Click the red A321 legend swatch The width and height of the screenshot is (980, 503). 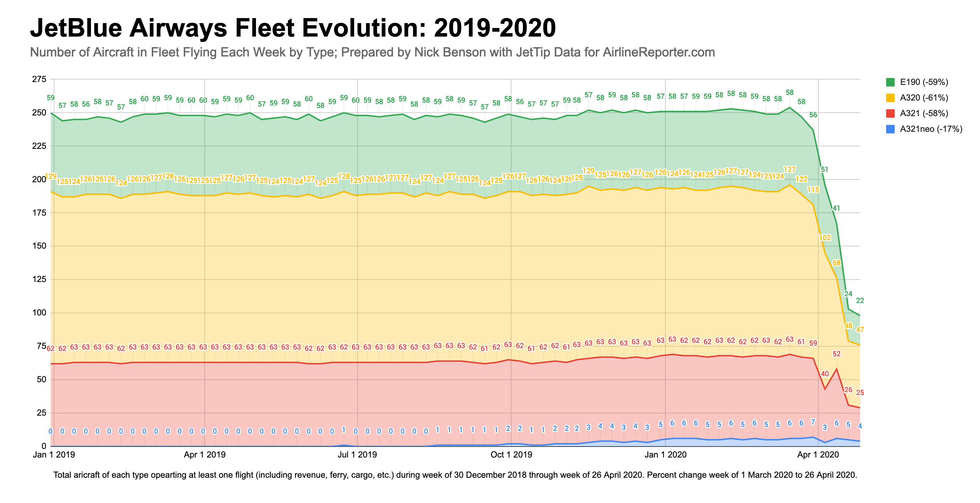(x=890, y=113)
